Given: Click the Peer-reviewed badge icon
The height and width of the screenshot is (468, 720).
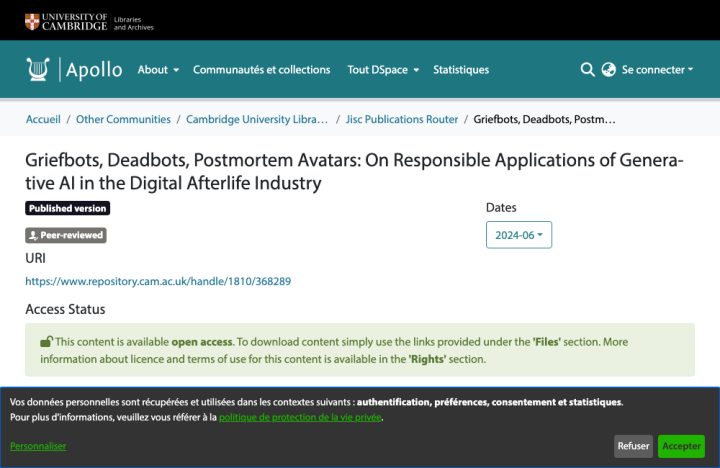Looking at the screenshot, I should (x=33, y=236).
